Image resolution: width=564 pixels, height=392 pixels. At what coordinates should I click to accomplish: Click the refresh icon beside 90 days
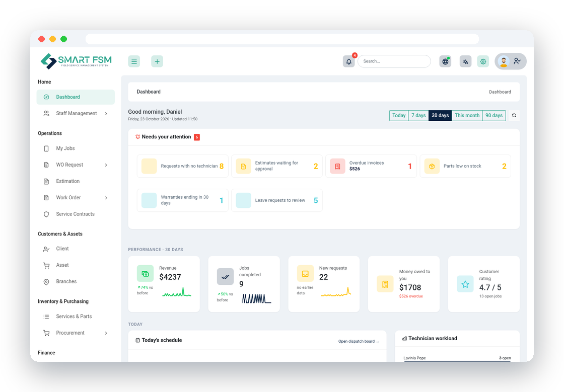coord(514,115)
